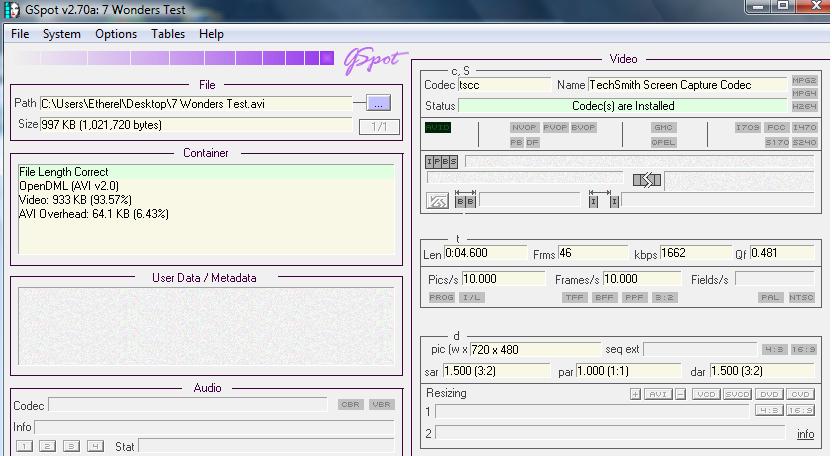Click the Len field showing 0:04.600
This screenshot has height=456, width=832.
pyautogui.click(x=484, y=253)
